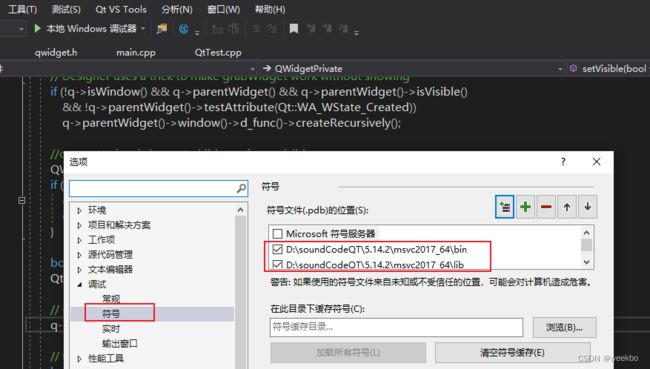The height and width of the screenshot is (369, 650).
Task: Click the search magnifier in Options search box
Action: click(241, 189)
